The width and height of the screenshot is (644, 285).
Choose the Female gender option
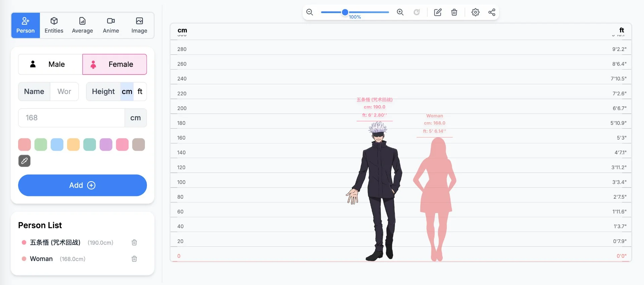[115, 64]
